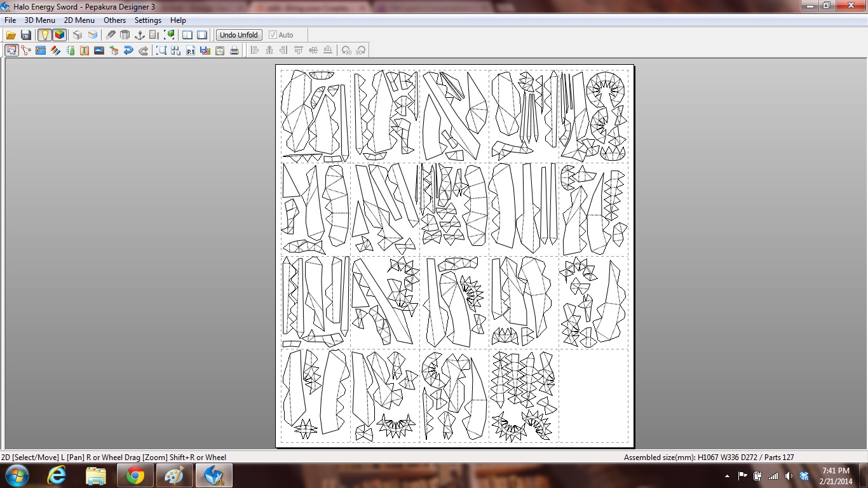Click the Save floppy disk icon
This screenshot has width=868, height=488.
[x=26, y=35]
